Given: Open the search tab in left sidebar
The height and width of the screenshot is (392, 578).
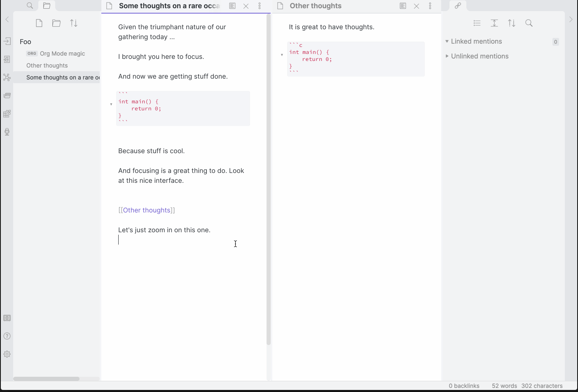Looking at the screenshot, I should 30,6.
